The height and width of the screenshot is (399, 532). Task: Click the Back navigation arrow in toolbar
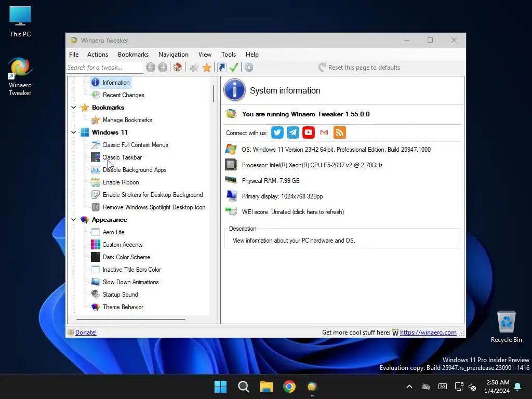[151, 68]
